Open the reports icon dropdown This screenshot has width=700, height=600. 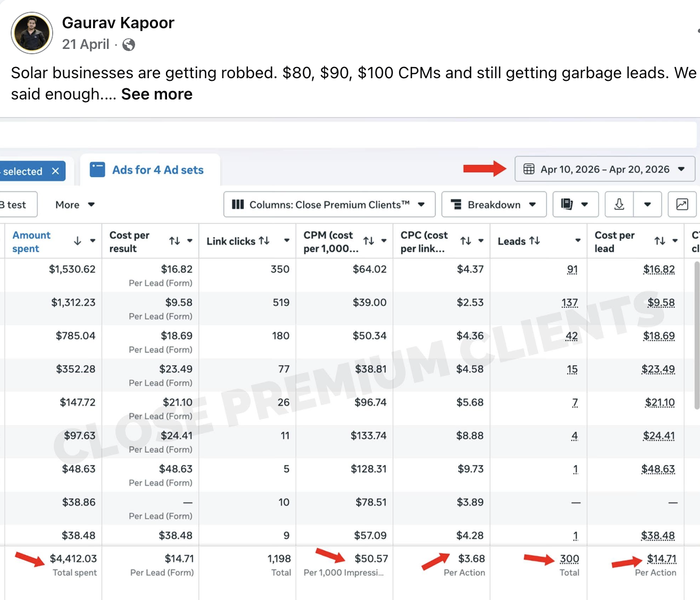tap(576, 205)
